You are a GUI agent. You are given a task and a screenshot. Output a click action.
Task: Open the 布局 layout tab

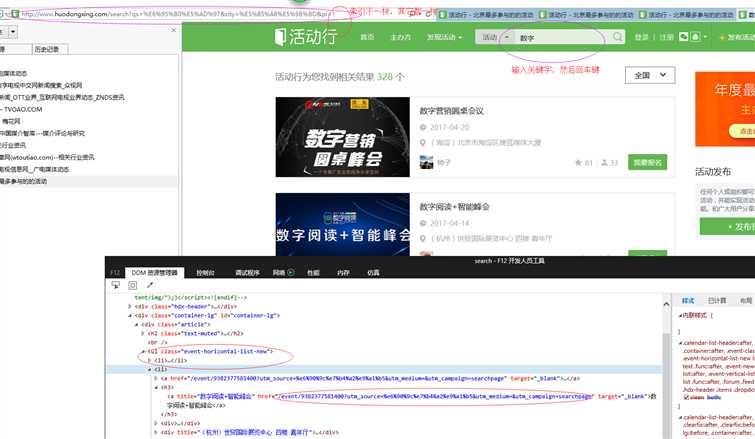(746, 300)
